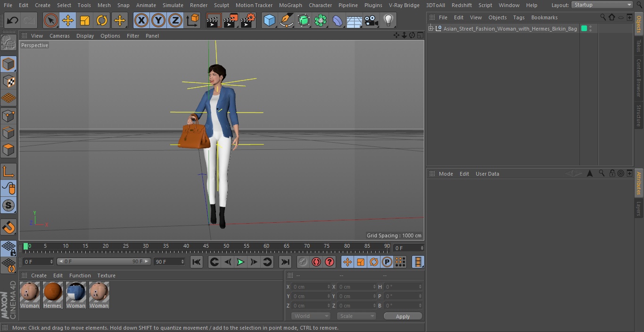Click frame 45 on the timeline
Image resolution: width=644 pixels, height=332 pixels.
206,246
